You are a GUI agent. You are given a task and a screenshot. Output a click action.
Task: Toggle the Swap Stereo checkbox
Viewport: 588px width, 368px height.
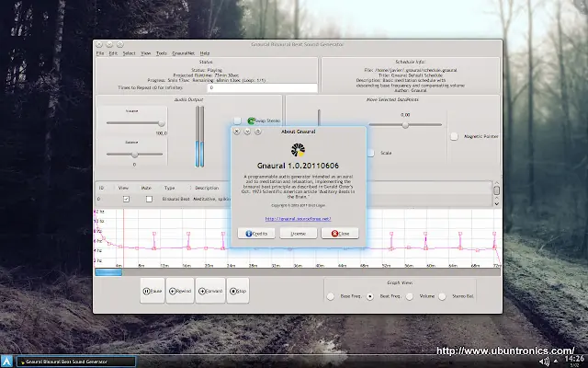(237, 121)
